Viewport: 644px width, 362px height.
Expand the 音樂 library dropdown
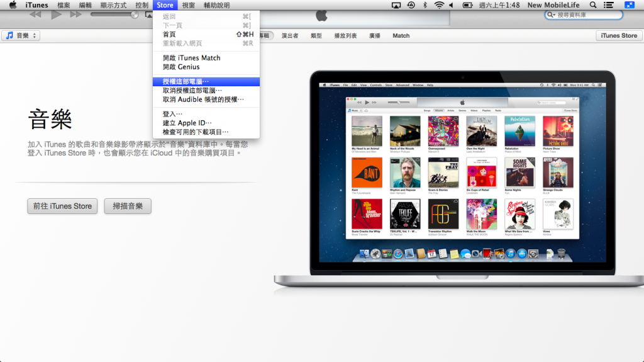click(21, 36)
